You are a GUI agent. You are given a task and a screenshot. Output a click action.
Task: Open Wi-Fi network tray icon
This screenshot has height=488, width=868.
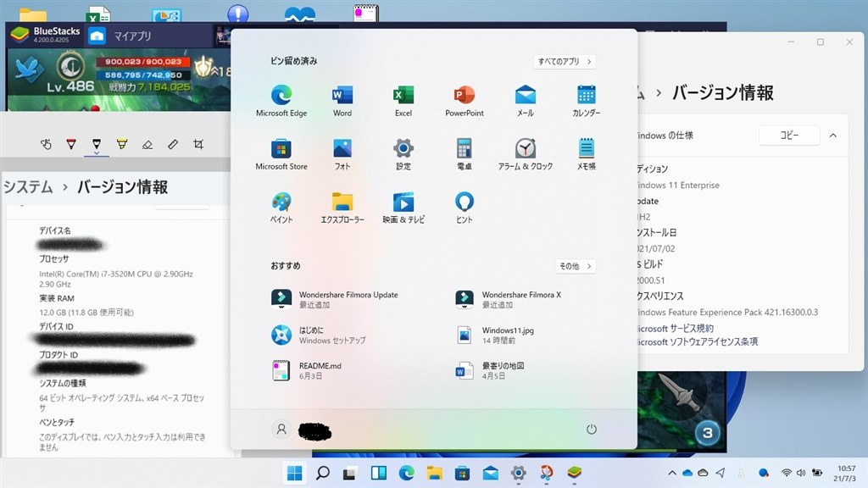[786, 473]
